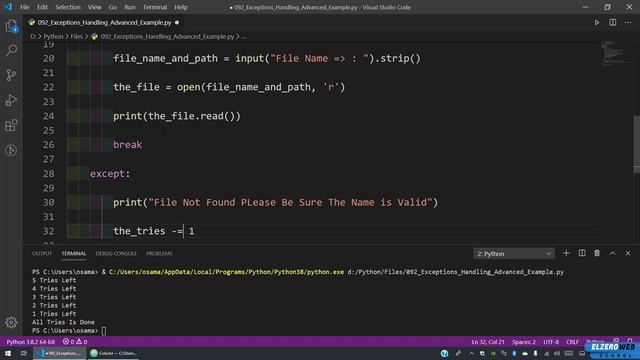Open the Explorer view in activity bar
640x360 pixels.
[11, 26]
